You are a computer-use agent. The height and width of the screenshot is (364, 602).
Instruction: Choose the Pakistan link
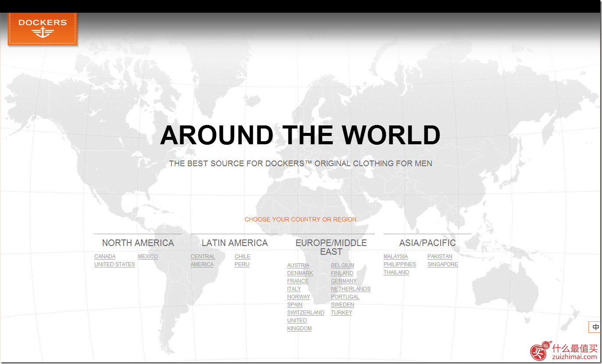click(440, 257)
